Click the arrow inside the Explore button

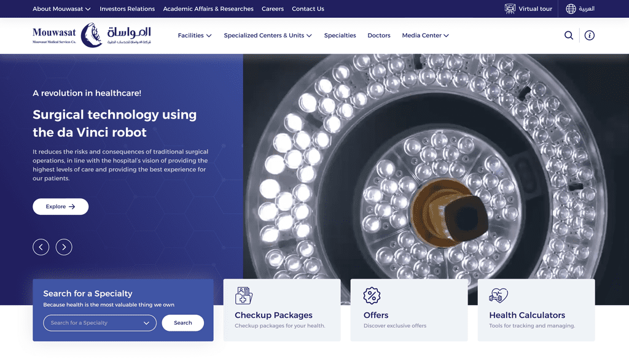72,206
